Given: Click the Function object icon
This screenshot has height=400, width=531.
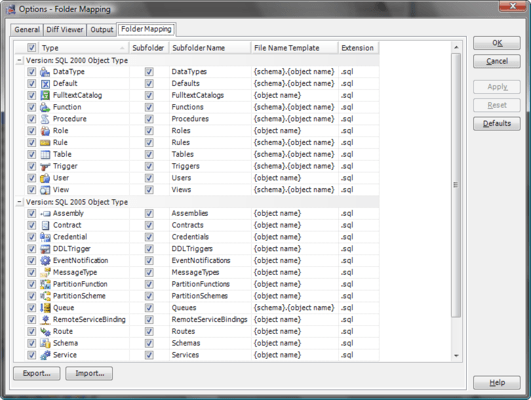Looking at the screenshot, I should pyautogui.click(x=45, y=107).
